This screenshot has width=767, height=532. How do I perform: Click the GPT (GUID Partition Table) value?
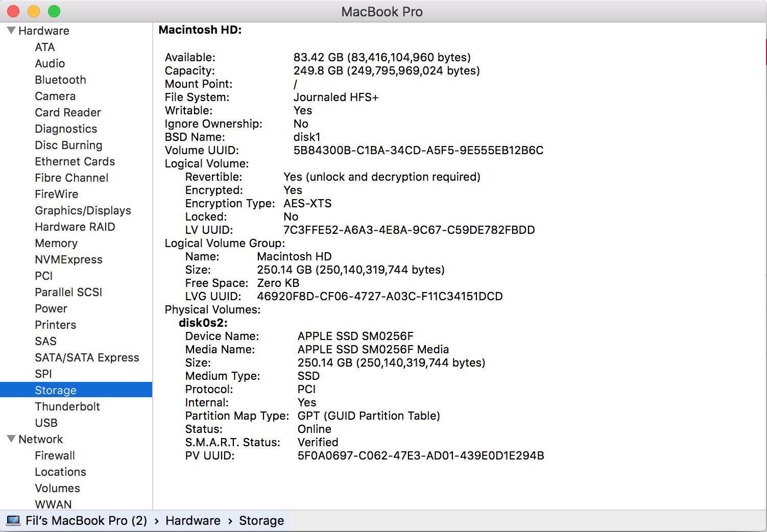point(369,416)
